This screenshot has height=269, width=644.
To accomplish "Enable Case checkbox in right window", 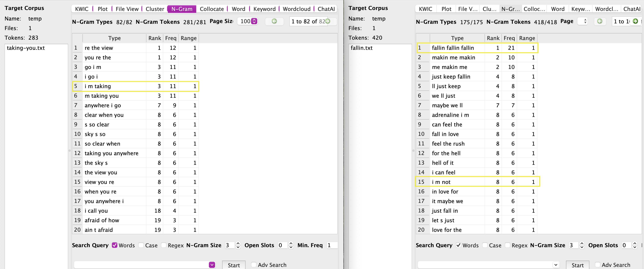I will pyautogui.click(x=485, y=245).
